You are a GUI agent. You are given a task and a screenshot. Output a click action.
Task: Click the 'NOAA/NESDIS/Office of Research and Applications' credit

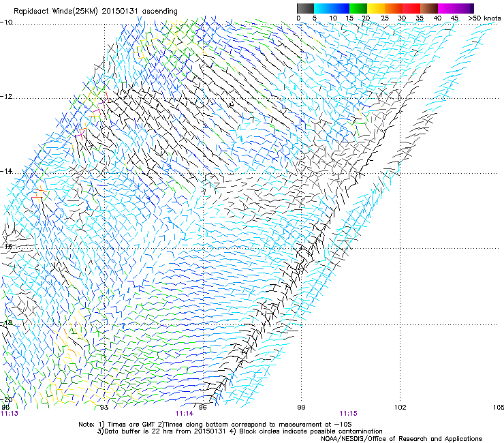coord(401,438)
